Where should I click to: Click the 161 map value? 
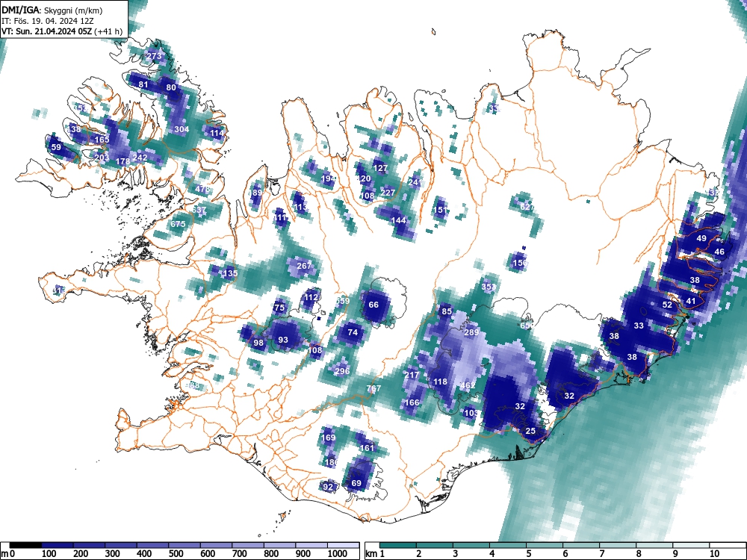tap(367, 447)
